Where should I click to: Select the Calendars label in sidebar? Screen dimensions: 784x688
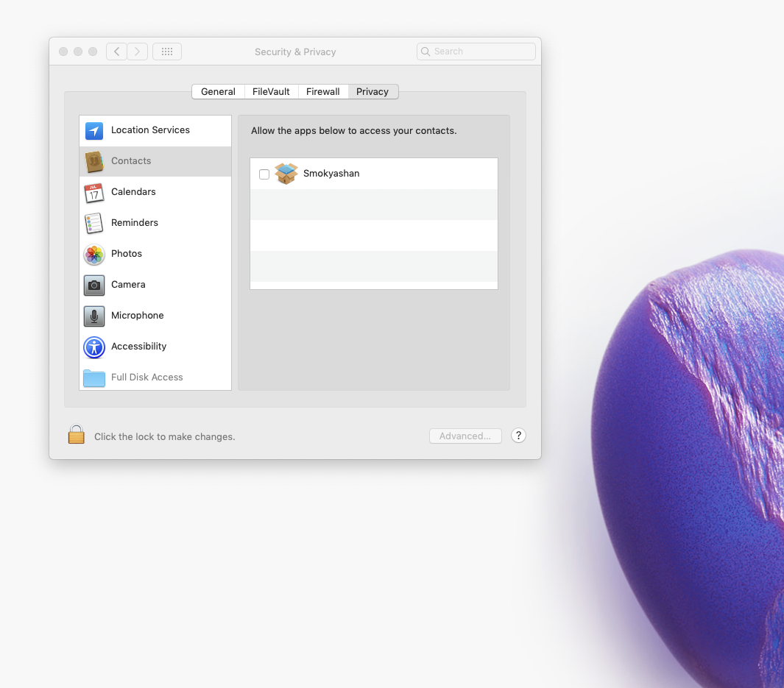133,192
